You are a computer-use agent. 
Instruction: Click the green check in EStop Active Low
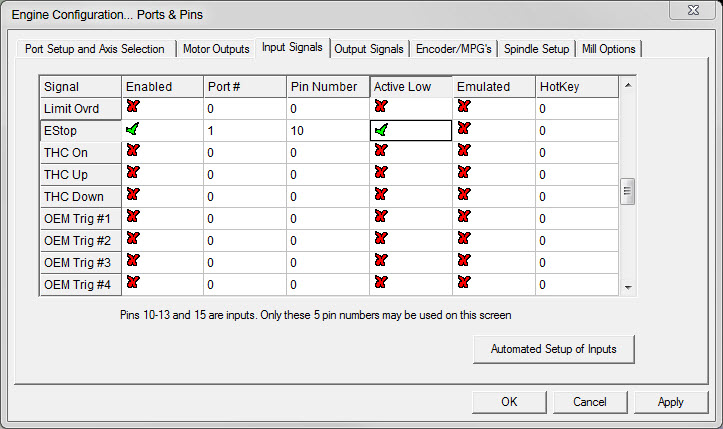(381, 129)
